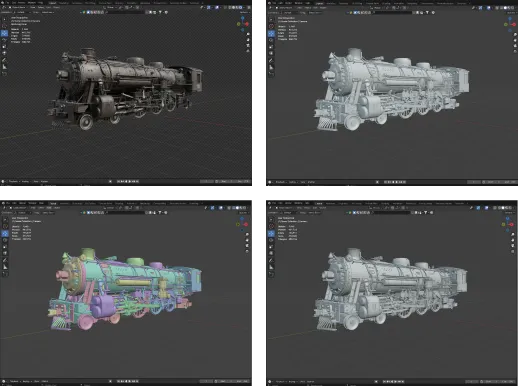518x386 pixels.
Task: Toggle camera view icon in upper gray-train viewport
Action: (515, 46)
